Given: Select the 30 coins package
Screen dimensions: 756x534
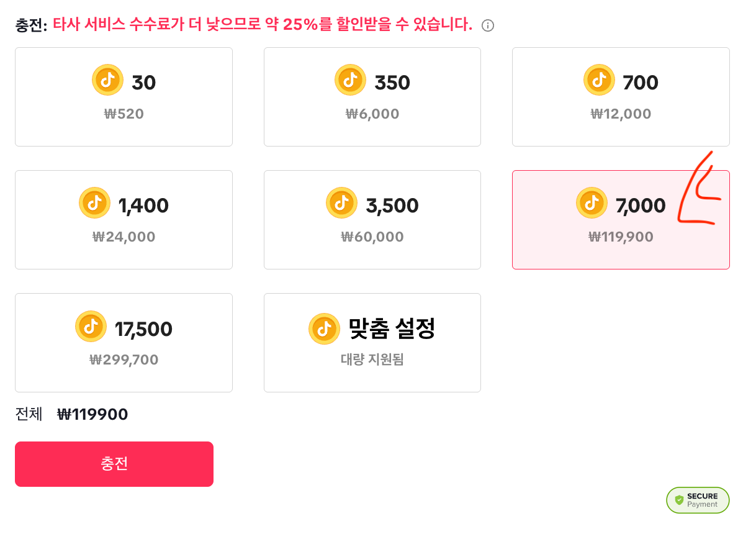Looking at the screenshot, I should pos(124,97).
